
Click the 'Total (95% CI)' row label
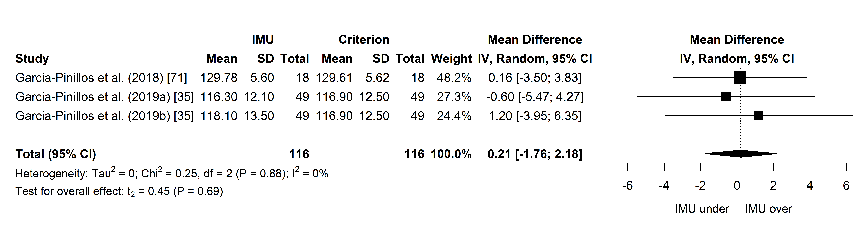point(56,154)
